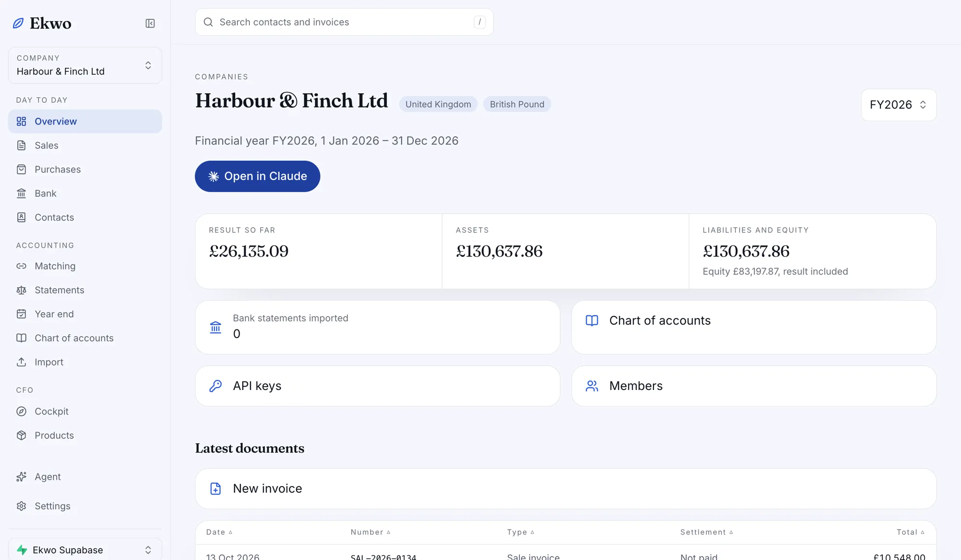Sort table by Total column
Screen dimensions: 961x560
[x=911, y=532]
